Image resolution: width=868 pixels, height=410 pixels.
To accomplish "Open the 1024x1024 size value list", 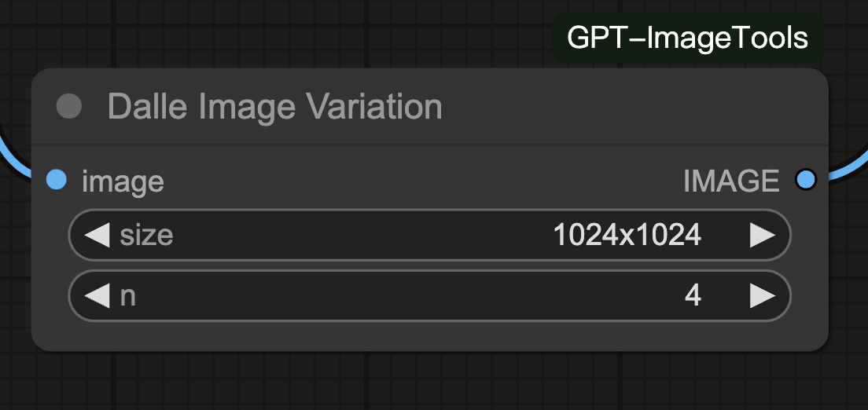I will click(x=627, y=235).
